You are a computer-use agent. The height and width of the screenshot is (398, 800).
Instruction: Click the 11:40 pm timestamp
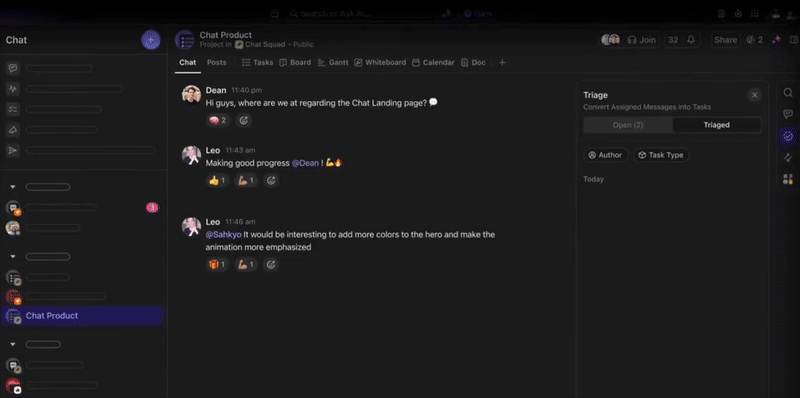point(246,90)
